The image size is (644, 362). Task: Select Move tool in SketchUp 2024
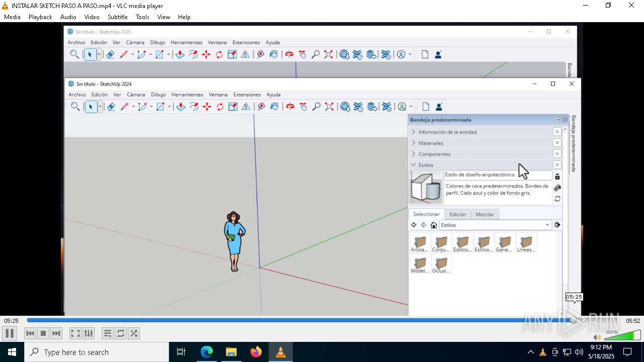tap(207, 107)
